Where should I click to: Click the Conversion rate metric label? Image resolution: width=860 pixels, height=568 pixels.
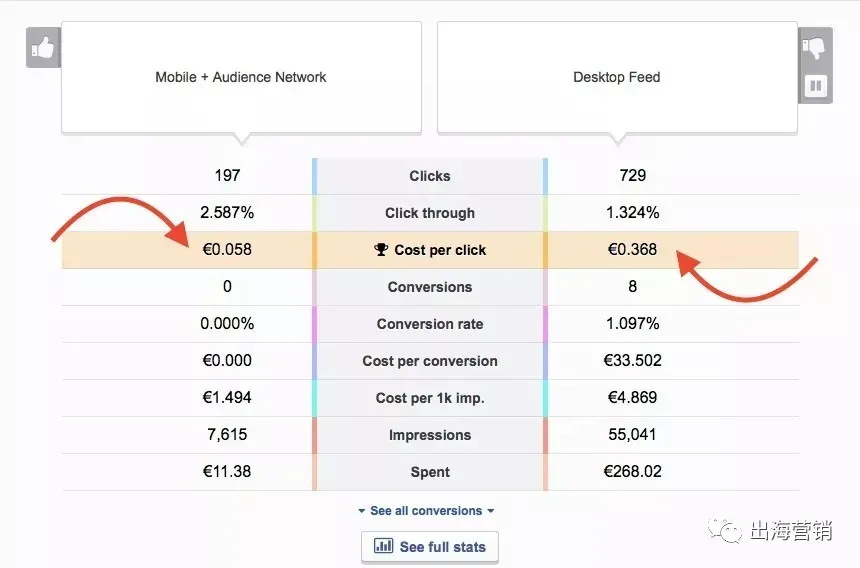tap(430, 324)
